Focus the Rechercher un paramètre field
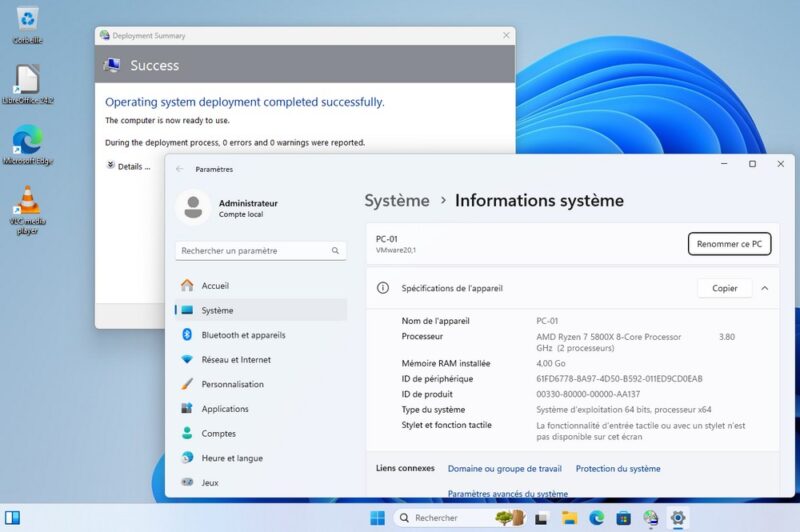 [250, 251]
